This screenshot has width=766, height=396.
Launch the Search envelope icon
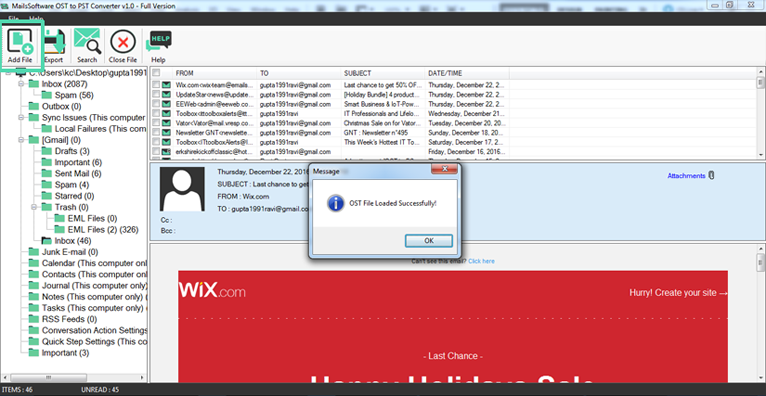click(x=87, y=46)
